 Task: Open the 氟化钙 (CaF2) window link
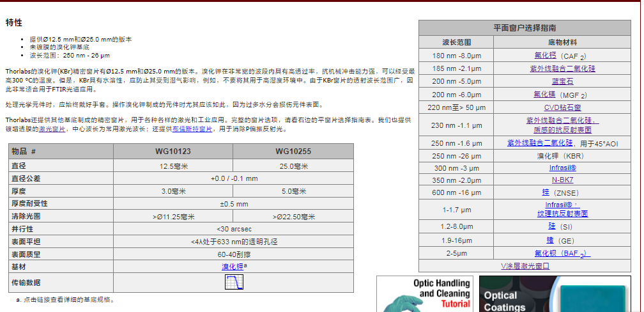coord(545,55)
